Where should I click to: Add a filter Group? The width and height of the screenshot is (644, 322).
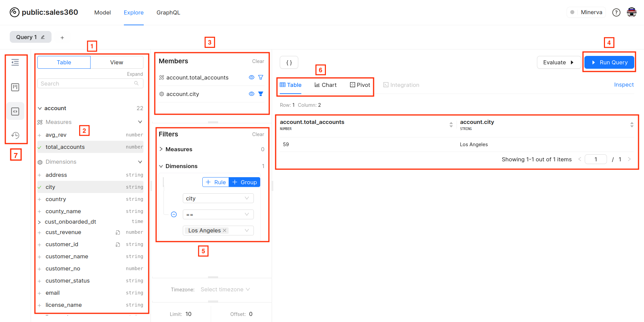244,182
